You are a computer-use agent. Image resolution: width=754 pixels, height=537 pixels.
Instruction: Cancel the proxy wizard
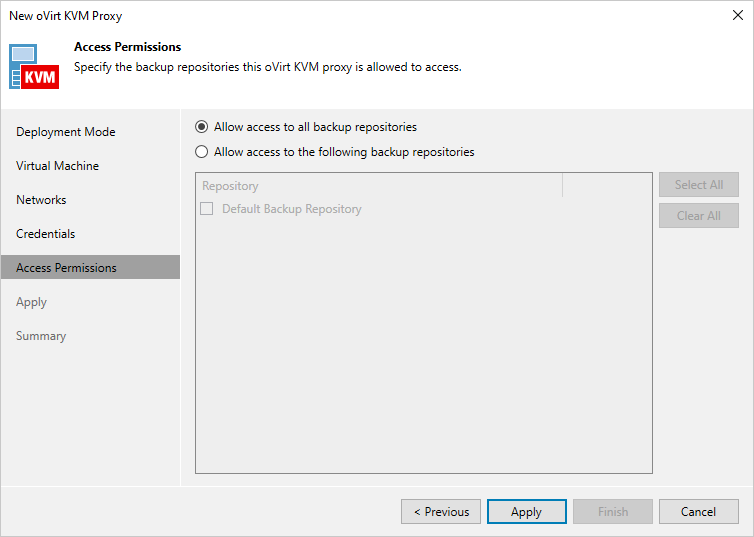pyautogui.click(x=698, y=512)
